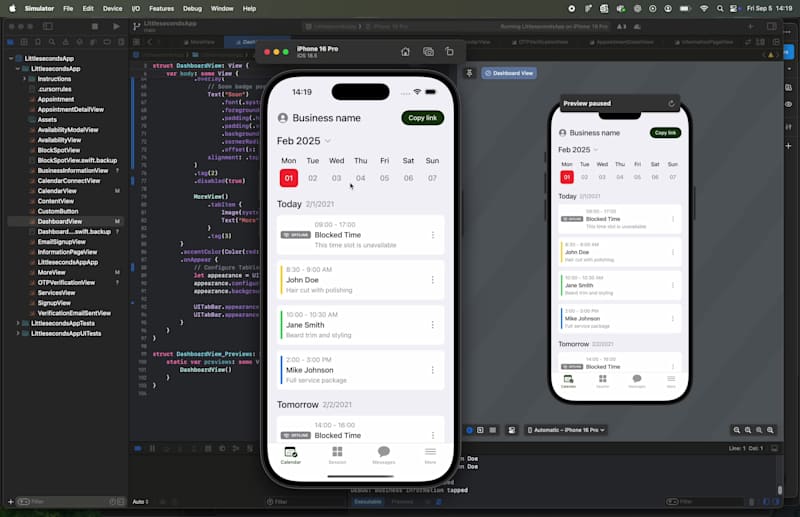The height and width of the screenshot is (517, 800).
Task: Open Spotlight search in menu bar
Action: (x=719, y=8)
